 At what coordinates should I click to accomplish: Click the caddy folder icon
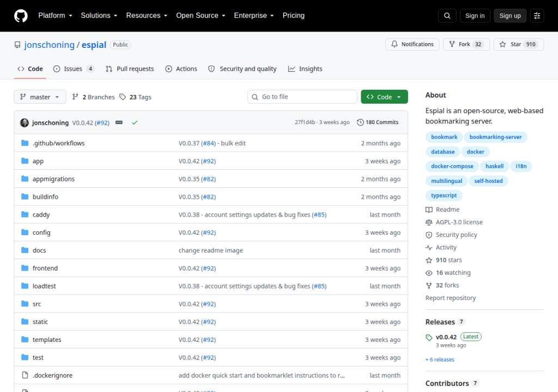[25, 215]
